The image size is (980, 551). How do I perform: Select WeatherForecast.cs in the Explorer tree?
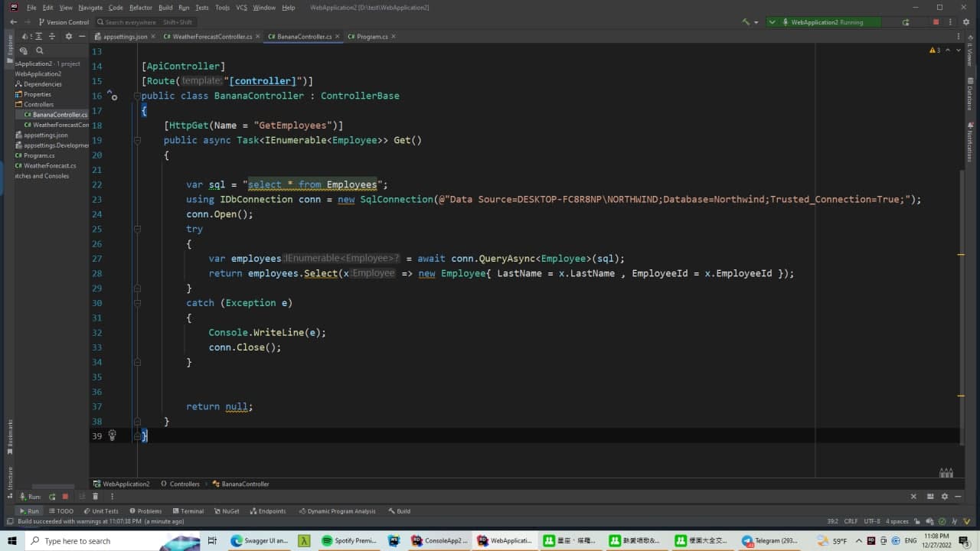[50, 165]
